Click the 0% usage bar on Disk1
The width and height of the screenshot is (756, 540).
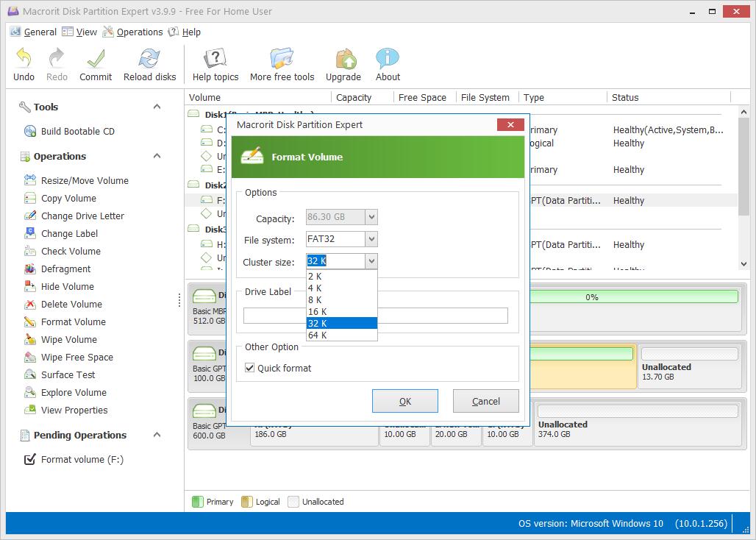[634, 297]
